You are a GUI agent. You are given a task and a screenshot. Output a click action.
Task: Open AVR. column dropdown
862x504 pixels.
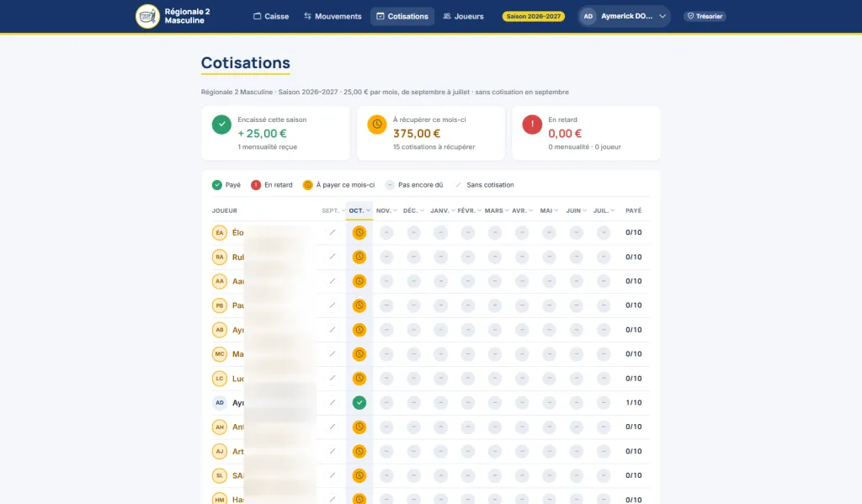[522, 210]
